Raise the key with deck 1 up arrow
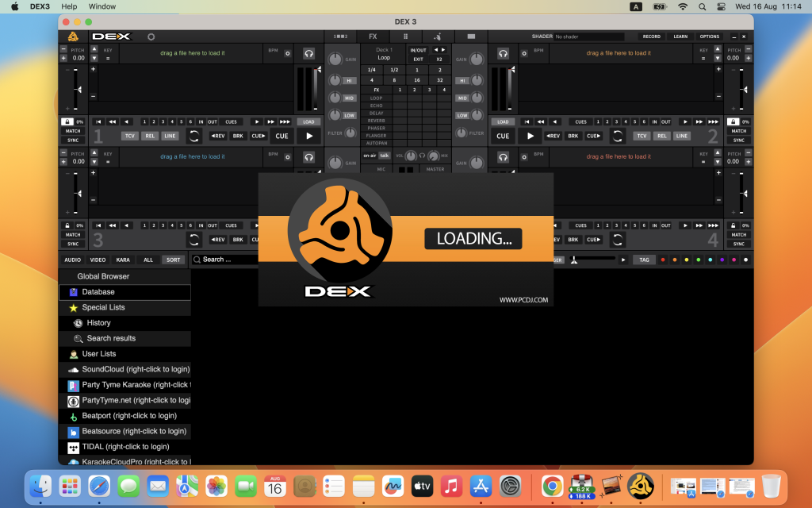The height and width of the screenshot is (508, 812). click(x=94, y=49)
